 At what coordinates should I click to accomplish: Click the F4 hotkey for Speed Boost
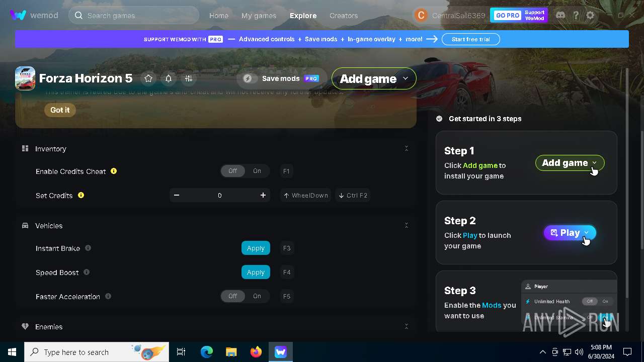click(x=287, y=272)
